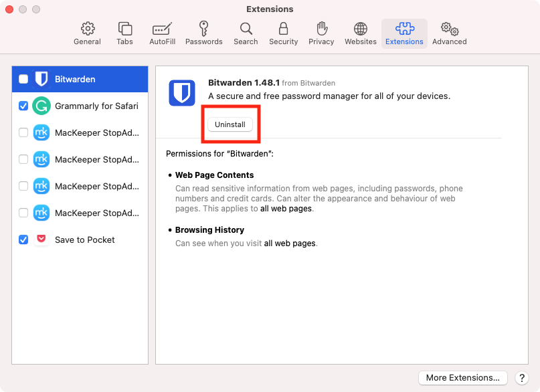Click the Grammarly green G icon
The height and width of the screenshot is (392, 540).
(x=41, y=106)
